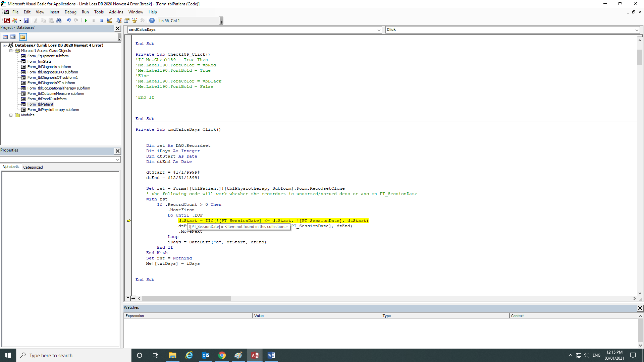
Task: Close the Project Explorer pane
Action: pos(118,28)
